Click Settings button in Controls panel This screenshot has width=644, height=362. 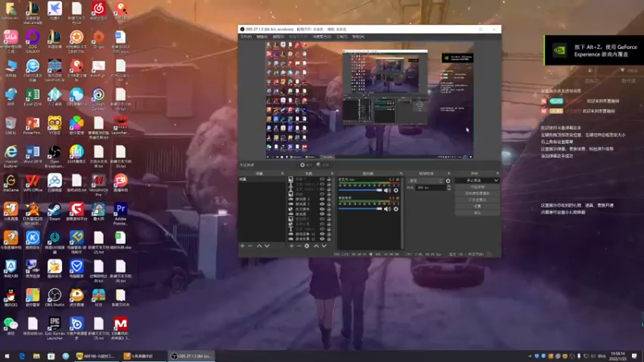coord(477,207)
